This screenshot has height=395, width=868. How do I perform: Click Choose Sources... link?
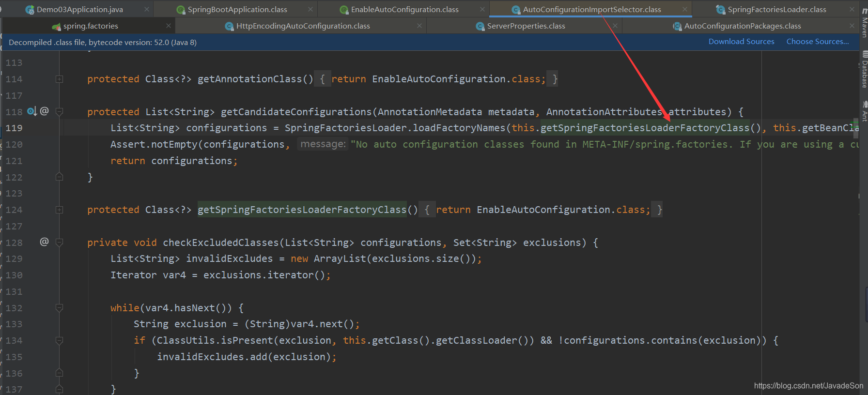click(818, 42)
